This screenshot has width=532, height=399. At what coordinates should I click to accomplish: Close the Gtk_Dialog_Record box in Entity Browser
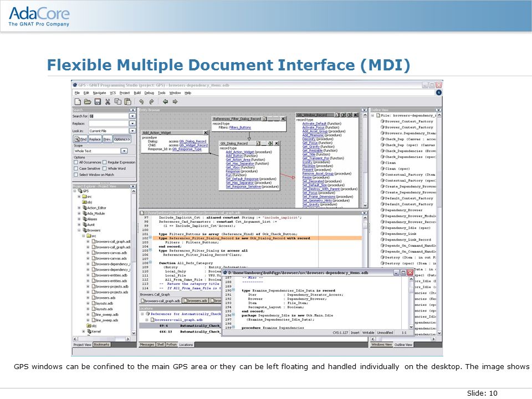point(277,143)
